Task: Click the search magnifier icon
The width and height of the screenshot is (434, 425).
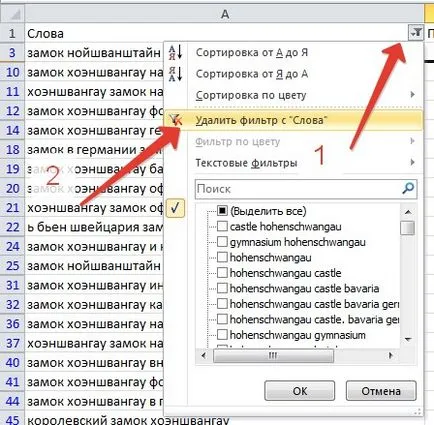Action: (x=408, y=189)
